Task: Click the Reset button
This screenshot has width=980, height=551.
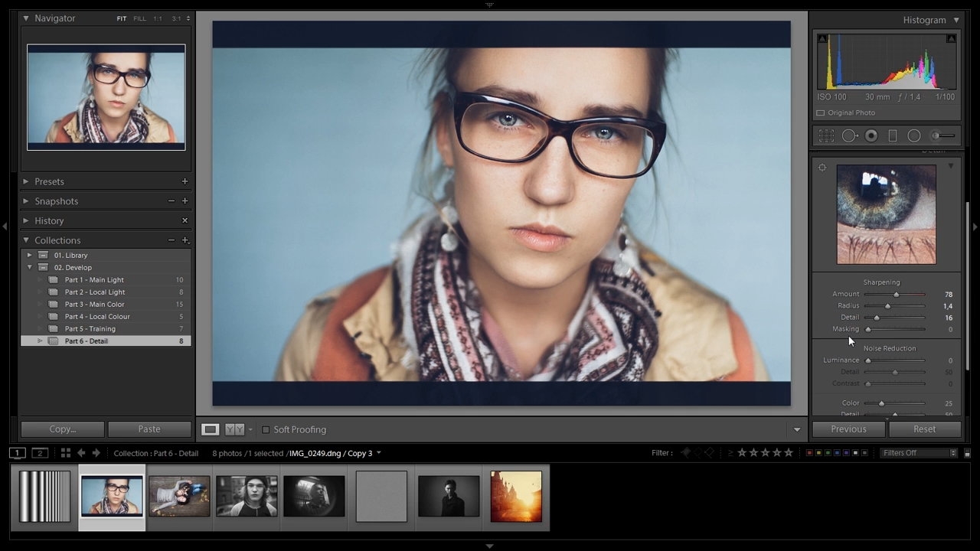Action: tap(924, 429)
